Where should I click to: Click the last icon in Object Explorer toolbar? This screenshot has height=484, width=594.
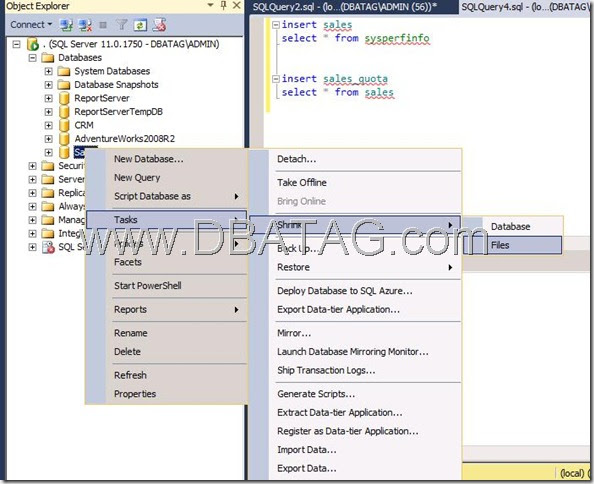(159, 25)
